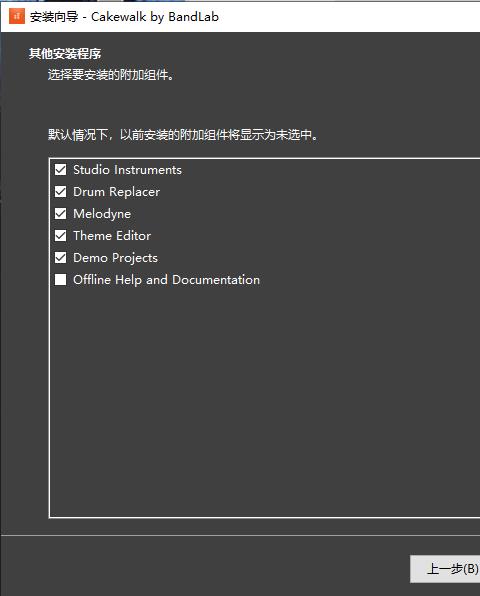Go back with the 上一步(B) button

point(445,569)
